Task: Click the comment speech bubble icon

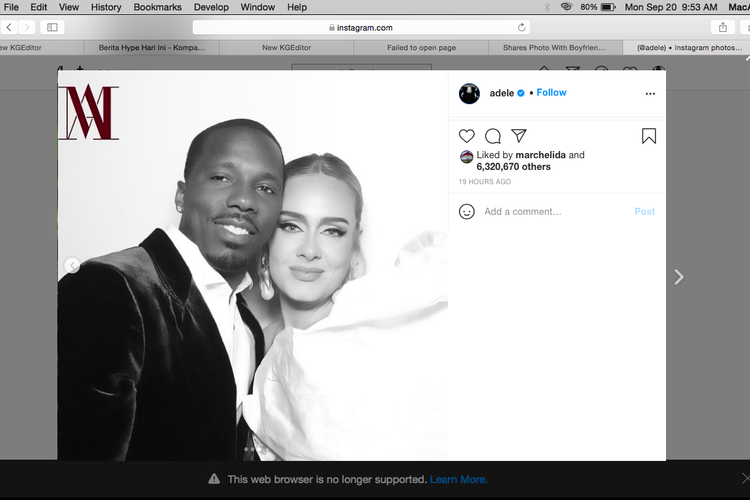Action: [x=493, y=136]
